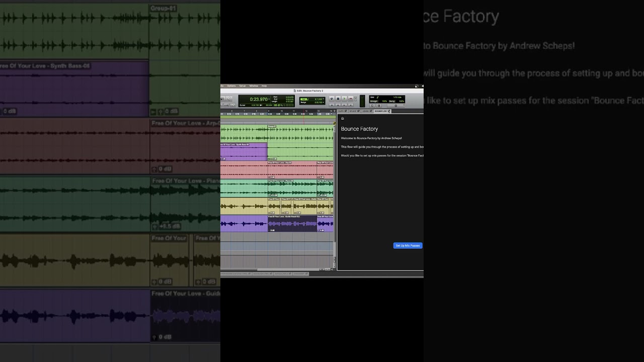
Task: Switch to the LEARN tab
Action: tap(367, 111)
